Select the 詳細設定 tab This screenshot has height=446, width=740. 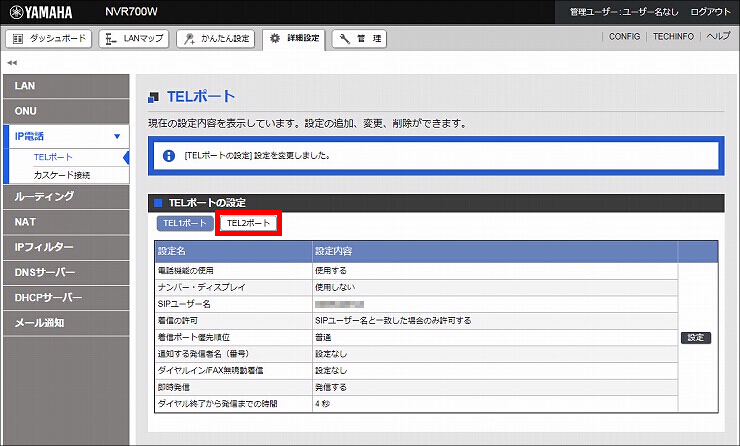(294, 39)
